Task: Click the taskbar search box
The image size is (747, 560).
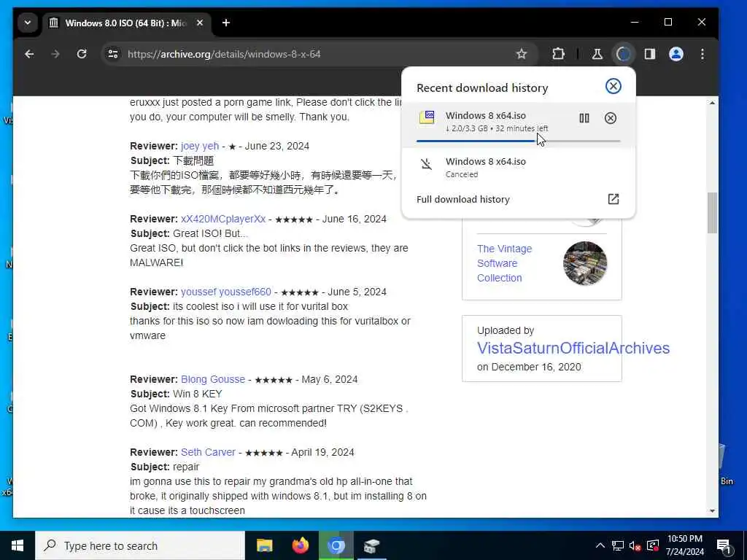Action: pos(140,545)
